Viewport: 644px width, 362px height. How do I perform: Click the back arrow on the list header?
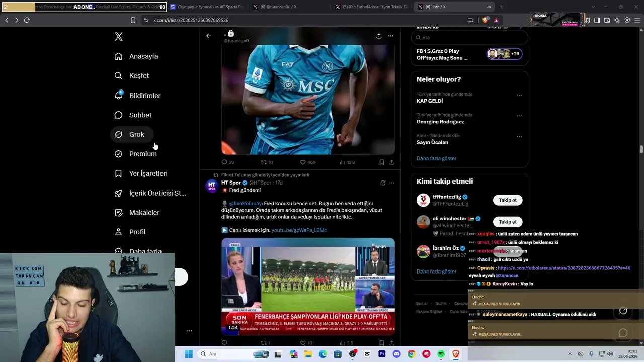pos(209,36)
